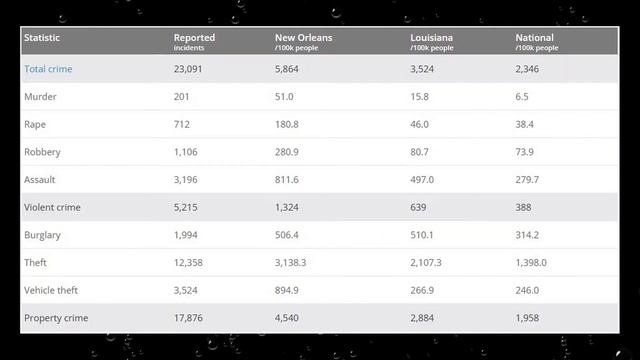Image resolution: width=640 pixels, height=360 pixels.
Task: Select the Rape row label
Action: pyautogui.click(x=35, y=124)
